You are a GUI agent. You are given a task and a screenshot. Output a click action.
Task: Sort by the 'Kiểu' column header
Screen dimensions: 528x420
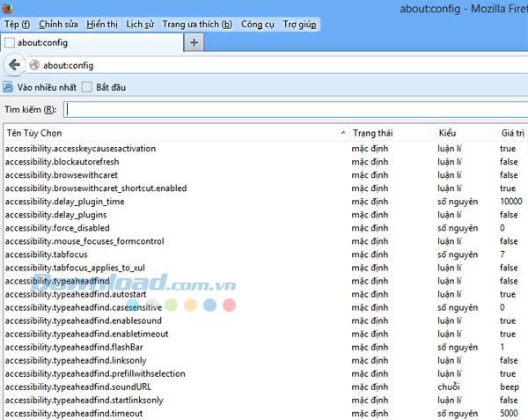pyautogui.click(x=448, y=133)
